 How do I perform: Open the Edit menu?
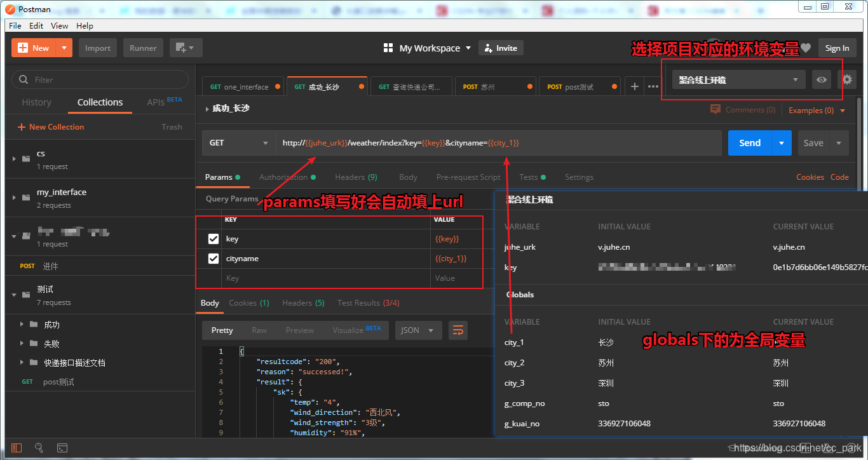(36, 25)
